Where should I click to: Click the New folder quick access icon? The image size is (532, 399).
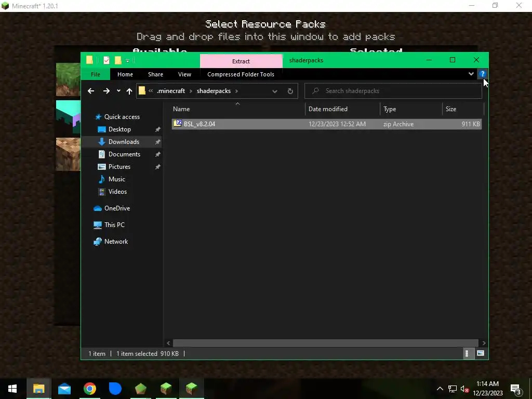(x=118, y=60)
